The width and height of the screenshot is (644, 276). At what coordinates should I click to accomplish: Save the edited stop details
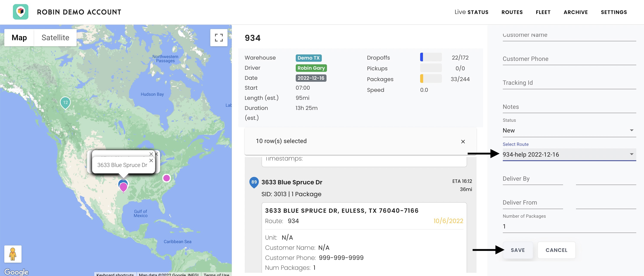pos(517,250)
